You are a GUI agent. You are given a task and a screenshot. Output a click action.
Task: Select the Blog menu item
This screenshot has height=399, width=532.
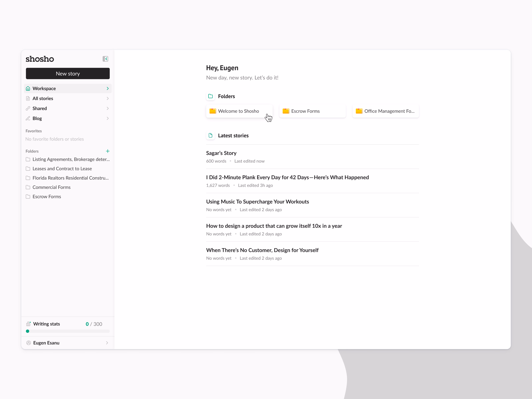tap(68, 118)
